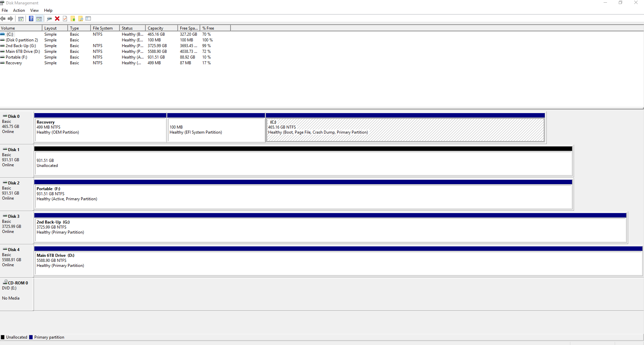Select the (Disk 0 partition 2) volume row
644x345 pixels.
[x=115, y=40]
